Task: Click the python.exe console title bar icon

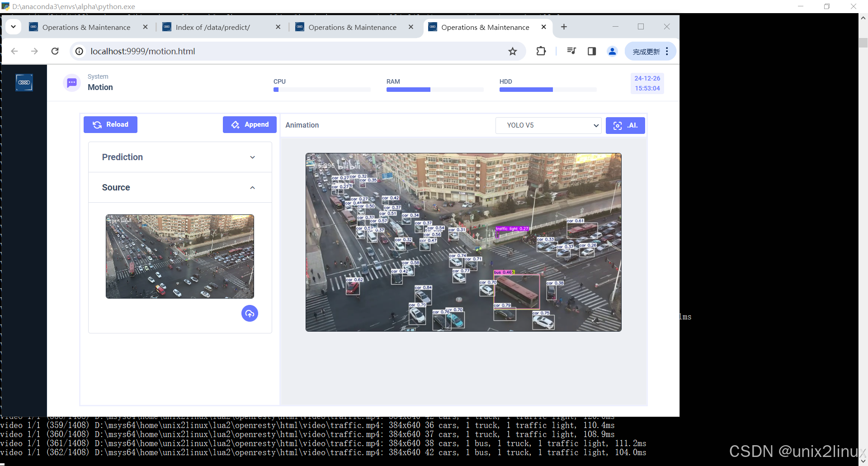Action: [5, 6]
